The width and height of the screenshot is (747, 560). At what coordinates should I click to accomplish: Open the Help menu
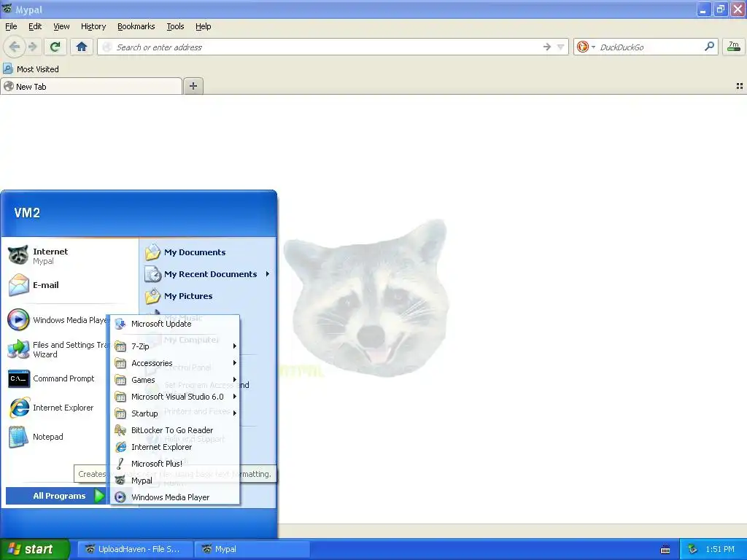pyautogui.click(x=203, y=26)
